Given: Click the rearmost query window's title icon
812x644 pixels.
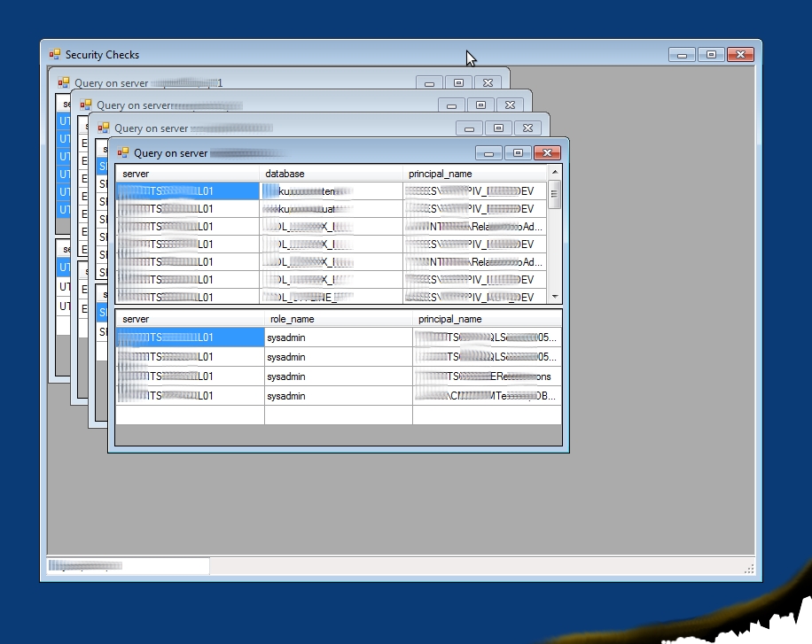Looking at the screenshot, I should point(64,83).
